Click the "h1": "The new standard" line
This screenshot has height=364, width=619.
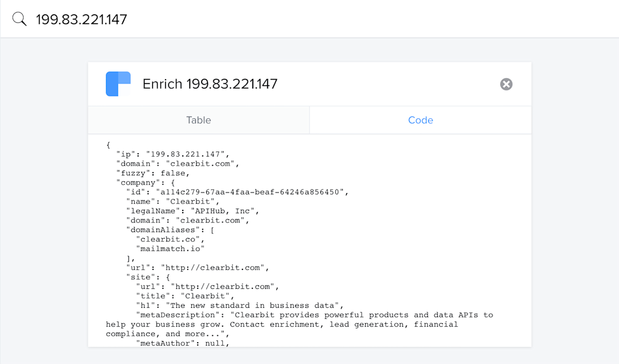tap(240, 306)
